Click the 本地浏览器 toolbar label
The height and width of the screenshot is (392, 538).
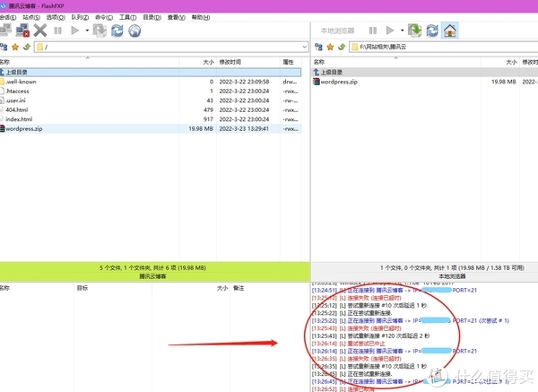[337, 30]
